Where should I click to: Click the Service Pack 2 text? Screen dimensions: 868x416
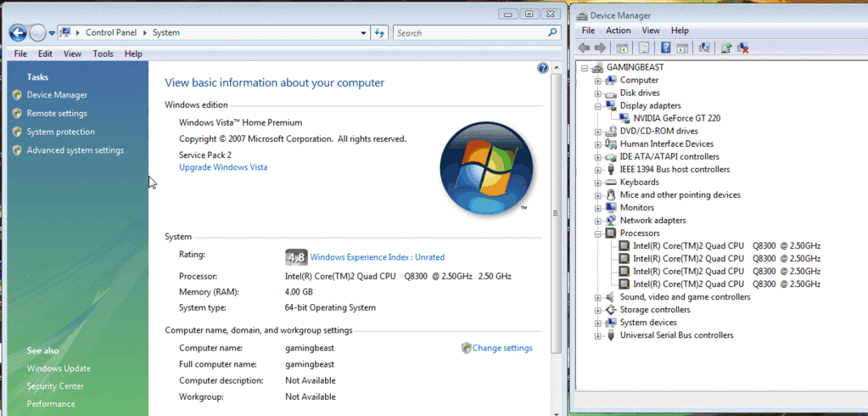coord(205,155)
